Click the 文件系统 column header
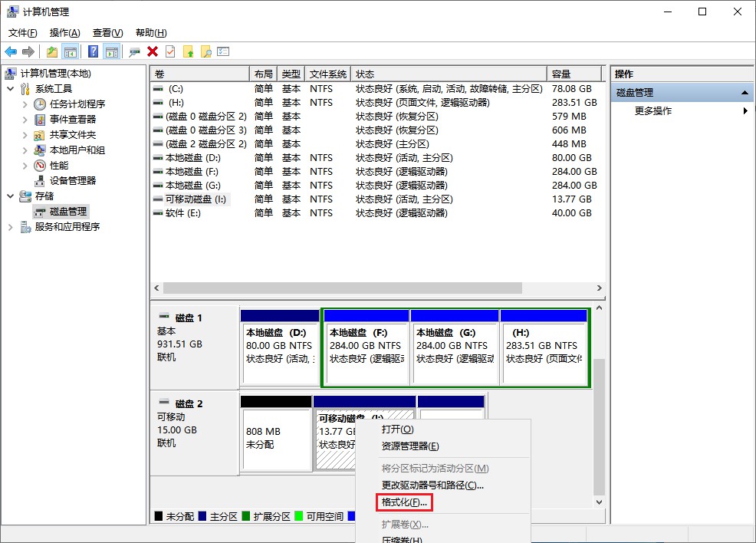 [328, 74]
